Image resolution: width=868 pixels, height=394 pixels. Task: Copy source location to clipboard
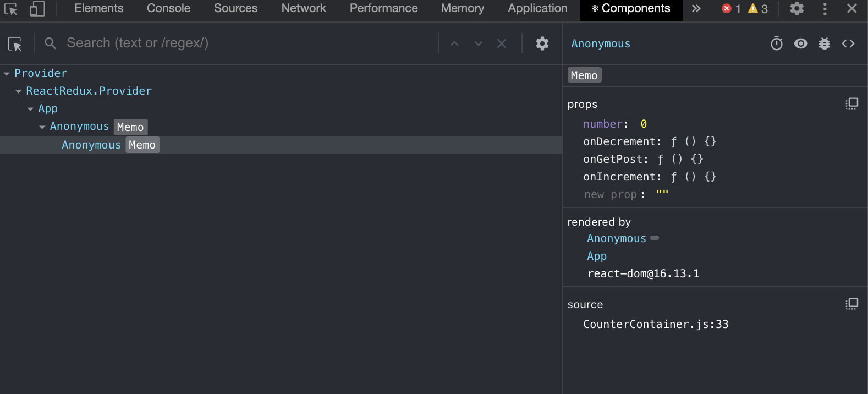[x=851, y=304]
